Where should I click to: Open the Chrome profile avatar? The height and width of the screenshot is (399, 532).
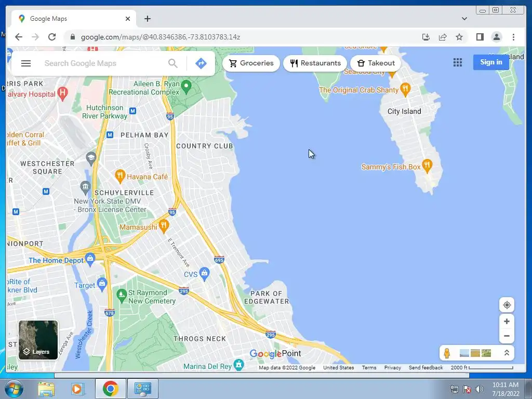click(496, 37)
